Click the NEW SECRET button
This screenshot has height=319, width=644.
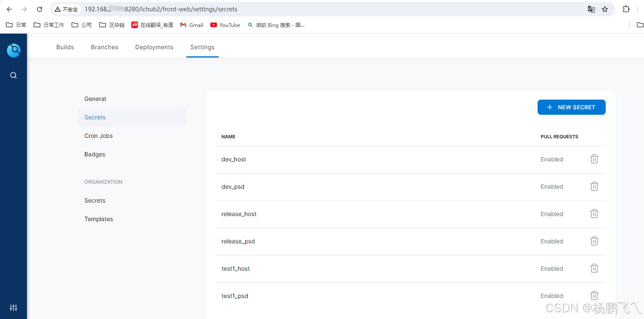pos(571,107)
